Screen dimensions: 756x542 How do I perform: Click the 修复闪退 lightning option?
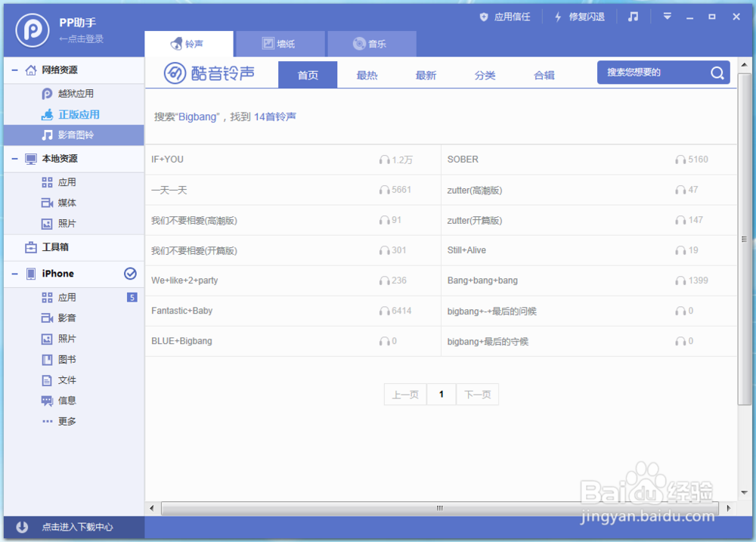coord(579,17)
